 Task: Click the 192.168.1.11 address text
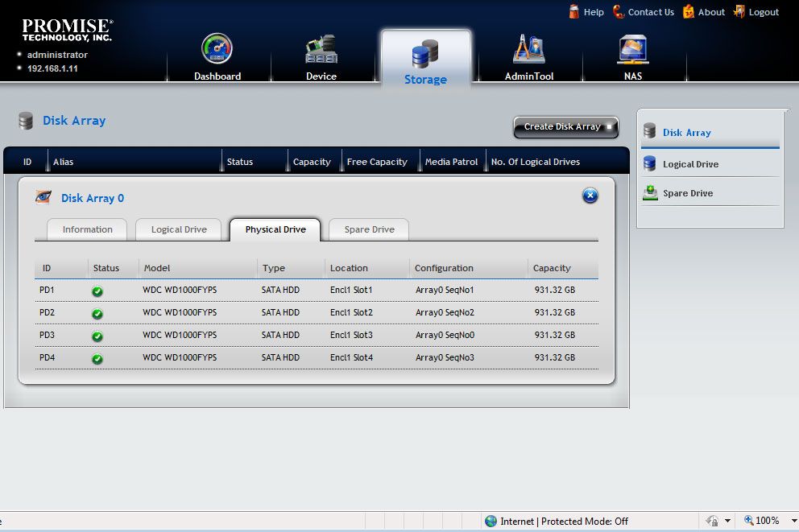click(52, 68)
